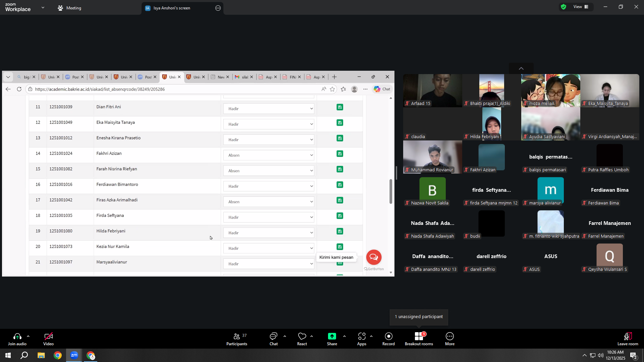644x362 pixels.
Task: Open the Chat panel
Action: 274,339
